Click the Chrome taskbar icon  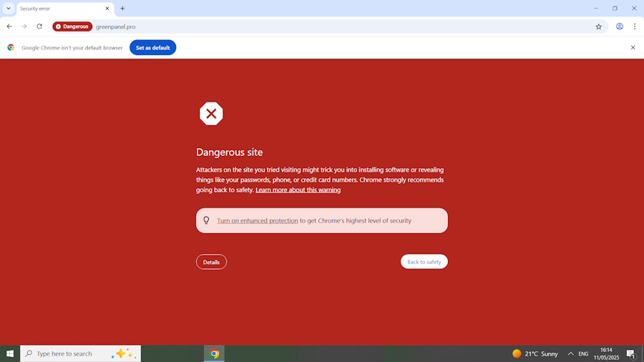pos(214,353)
